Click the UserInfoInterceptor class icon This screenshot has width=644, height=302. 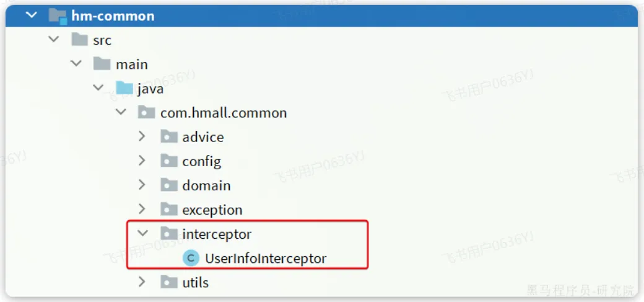pyautogui.click(x=191, y=258)
